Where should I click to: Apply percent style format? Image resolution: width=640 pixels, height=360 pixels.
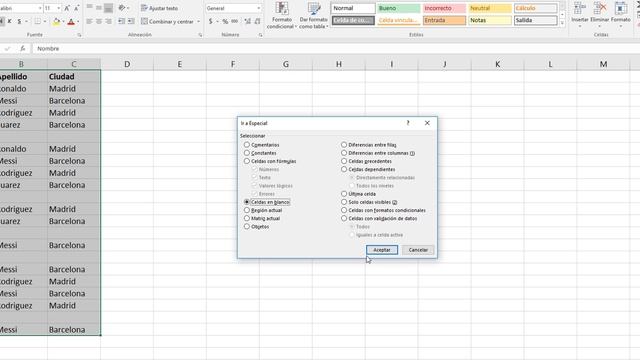click(225, 21)
